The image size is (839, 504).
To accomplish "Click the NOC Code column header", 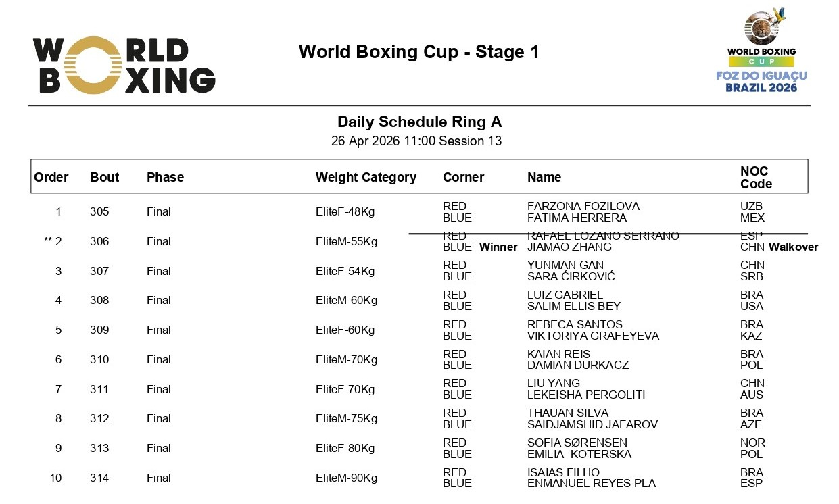I will 754,177.
